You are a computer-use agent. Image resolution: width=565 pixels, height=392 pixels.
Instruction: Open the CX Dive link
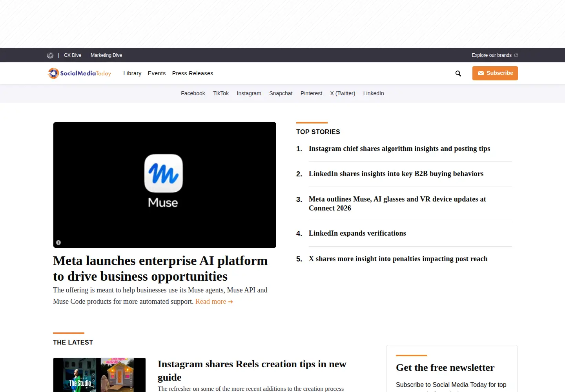[73, 55]
